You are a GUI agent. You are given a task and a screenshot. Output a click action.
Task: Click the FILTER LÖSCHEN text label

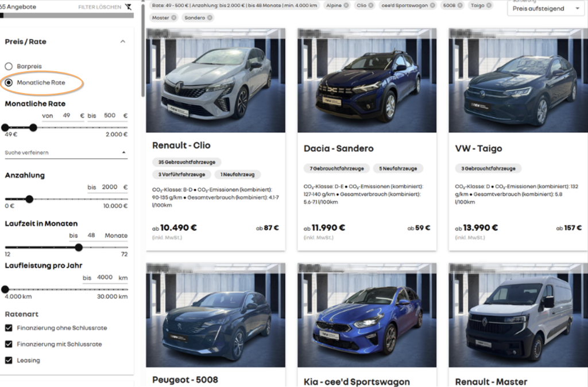(100, 7)
